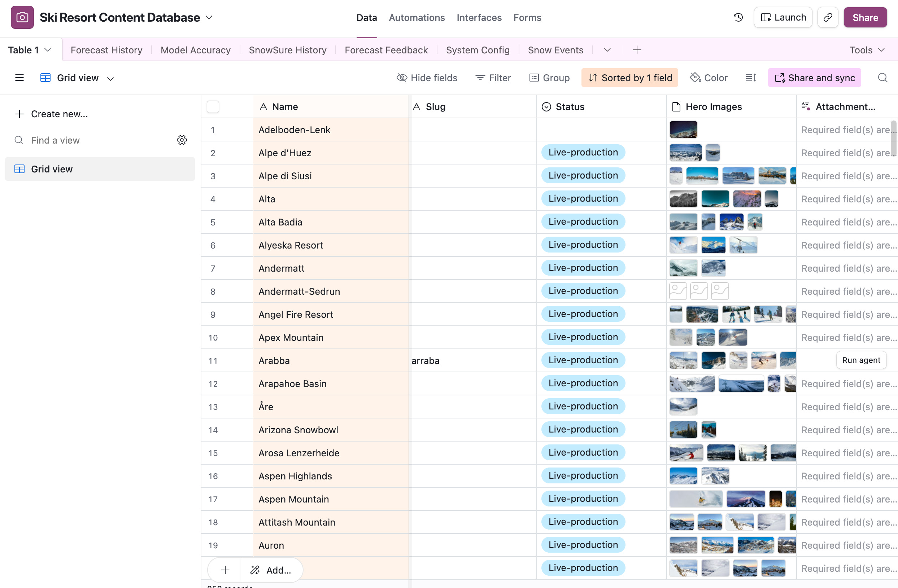
Task: Switch to the Automations tab
Action: coord(417,17)
